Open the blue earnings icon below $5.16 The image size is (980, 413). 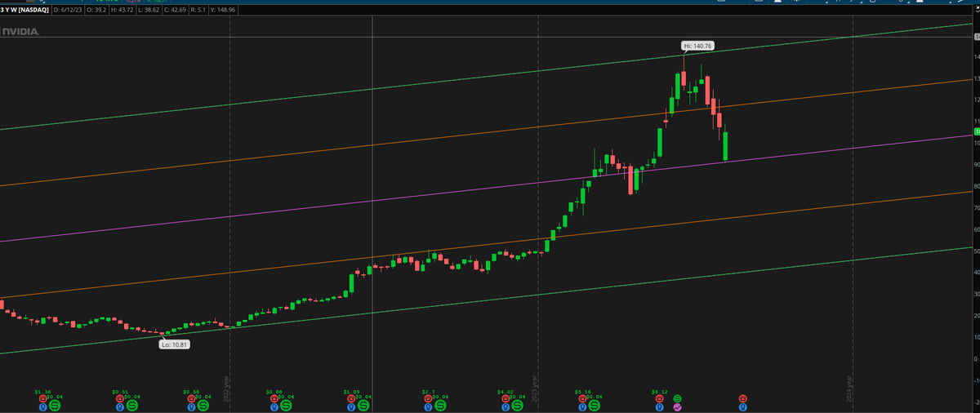point(582,406)
